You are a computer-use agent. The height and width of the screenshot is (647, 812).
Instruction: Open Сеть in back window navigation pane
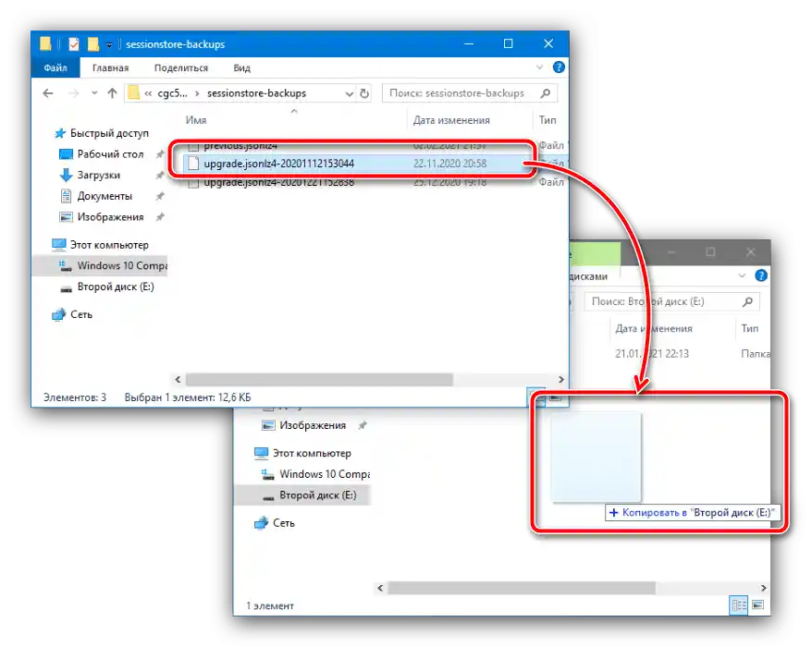click(x=283, y=523)
